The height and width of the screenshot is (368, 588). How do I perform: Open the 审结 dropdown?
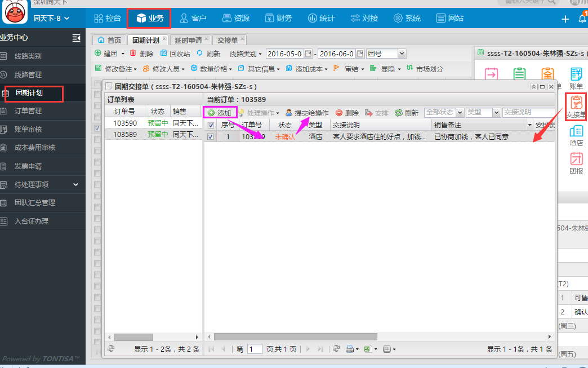349,69
